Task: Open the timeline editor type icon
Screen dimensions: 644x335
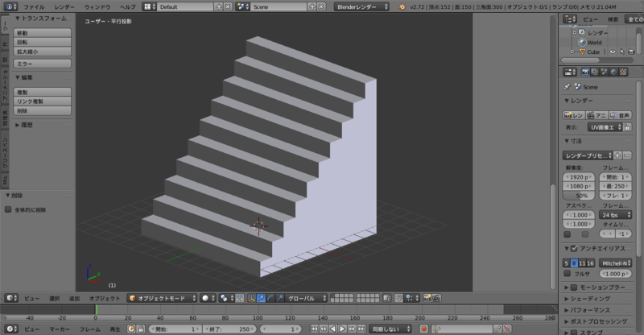Action: point(11,329)
